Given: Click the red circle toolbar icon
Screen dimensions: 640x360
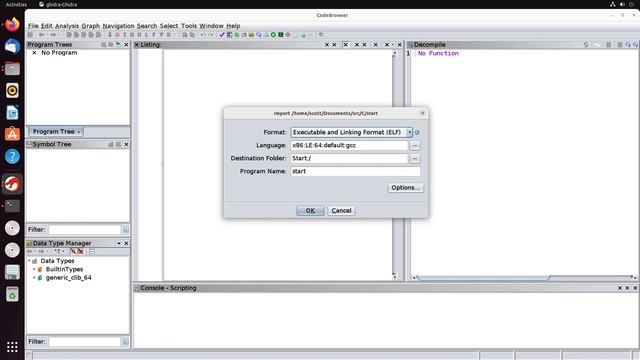Looking at the screenshot, I should click(x=117, y=35).
